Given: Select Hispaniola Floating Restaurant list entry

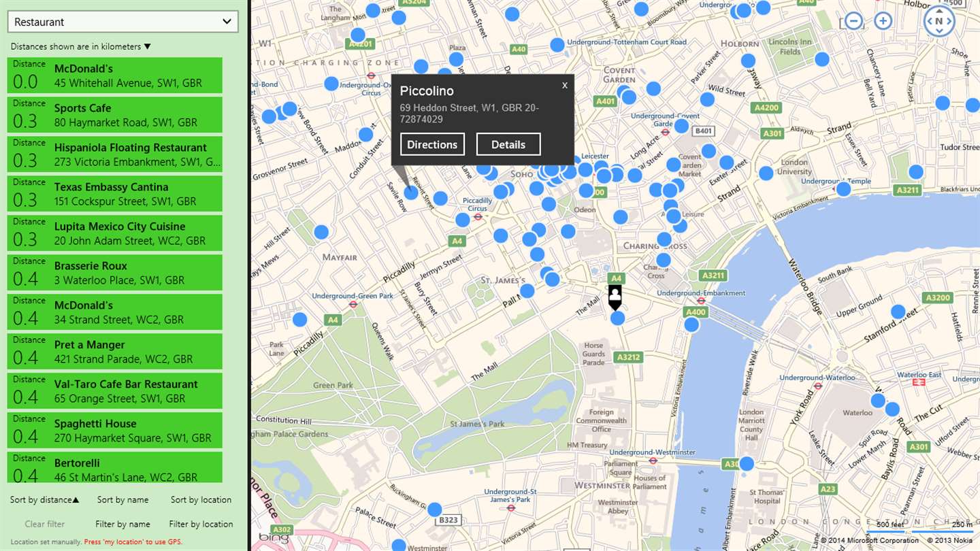Looking at the screenshot, I should tap(115, 154).
